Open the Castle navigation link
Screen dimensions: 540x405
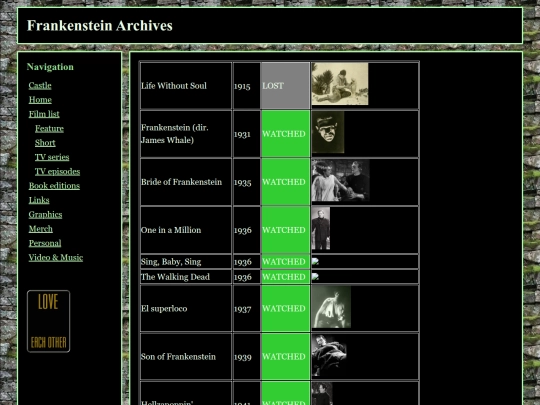pyautogui.click(x=40, y=85)
